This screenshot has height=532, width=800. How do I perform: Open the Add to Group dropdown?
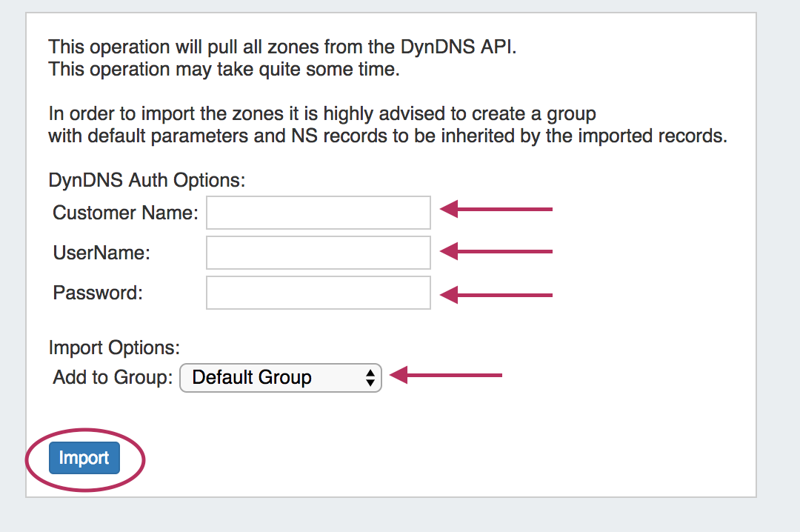click(x=280, y=378)
